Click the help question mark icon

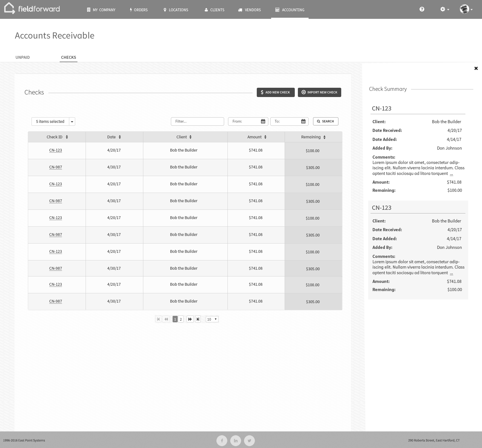(422, 9)
